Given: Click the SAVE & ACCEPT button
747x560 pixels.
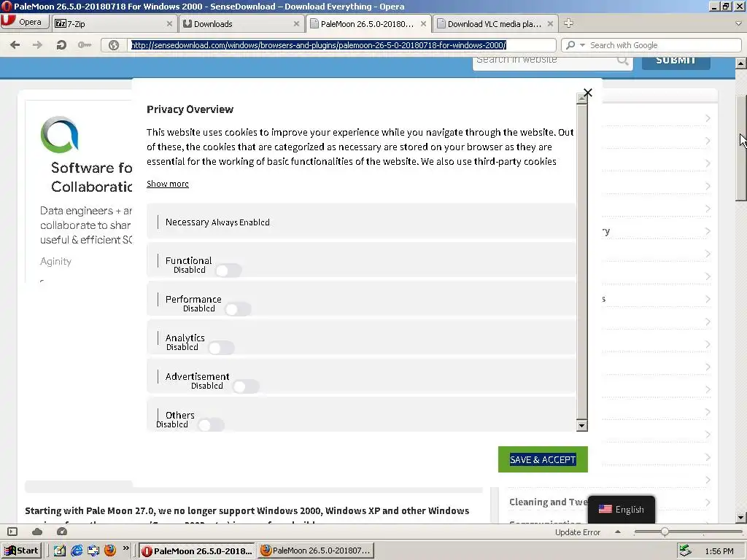Looking at the screenshot, I should (543, 459).
